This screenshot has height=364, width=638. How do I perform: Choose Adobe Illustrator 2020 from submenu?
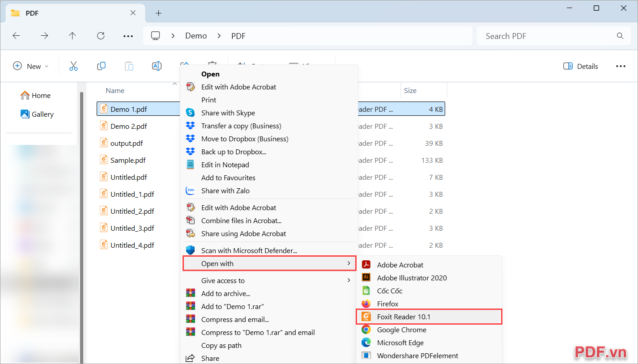(x=430, y=278)
